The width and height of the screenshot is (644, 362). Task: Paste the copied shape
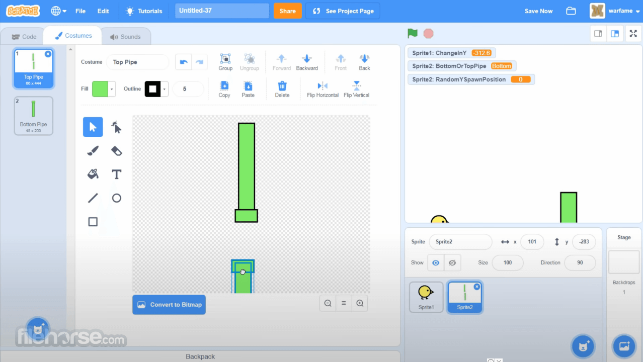coord(248,89)
